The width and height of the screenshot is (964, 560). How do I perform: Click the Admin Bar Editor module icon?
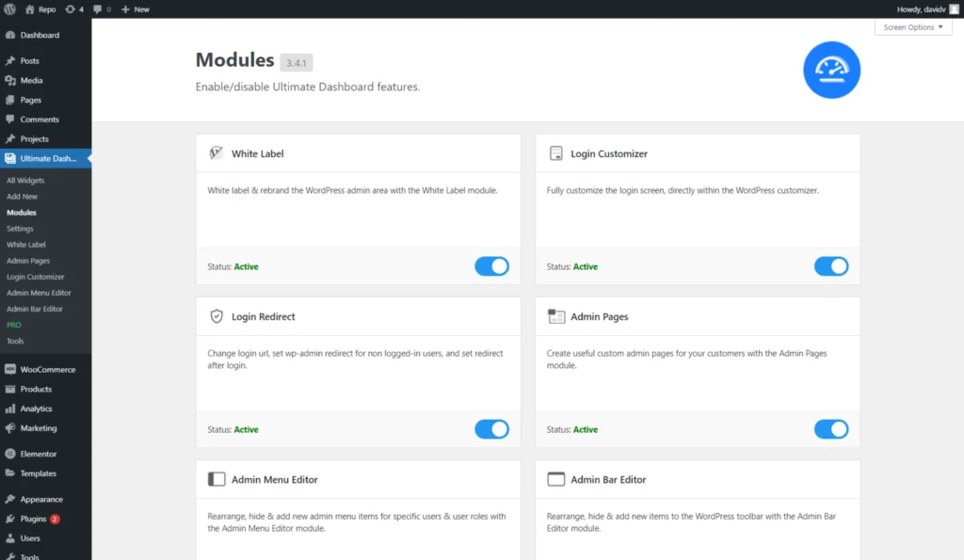click(x=555, y=479)
